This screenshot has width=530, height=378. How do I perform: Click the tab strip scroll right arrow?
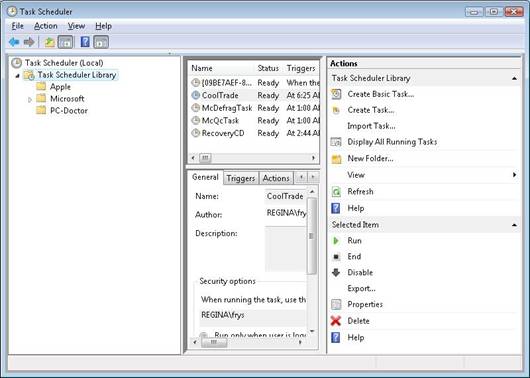click(313, 177)
